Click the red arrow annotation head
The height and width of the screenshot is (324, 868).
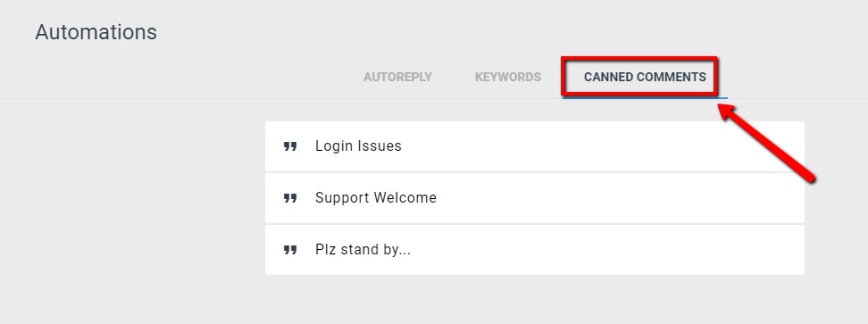[730, 112]
